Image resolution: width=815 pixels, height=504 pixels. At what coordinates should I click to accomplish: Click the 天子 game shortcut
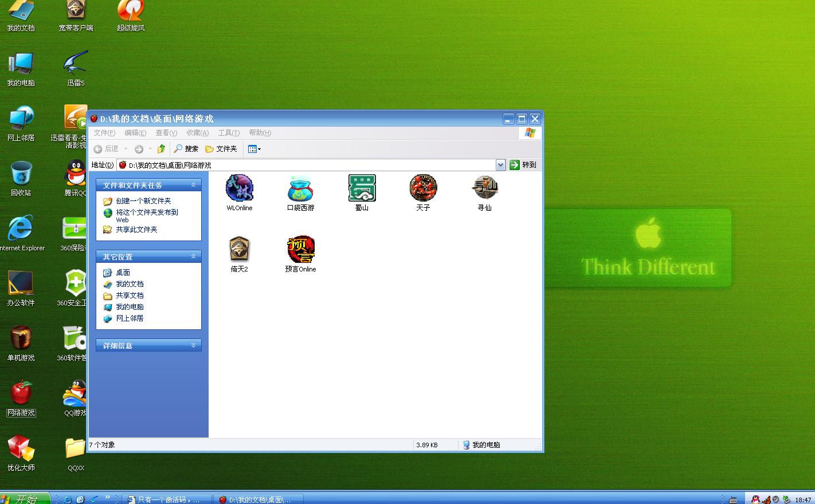pyautogui.click(x=423, y=188)
